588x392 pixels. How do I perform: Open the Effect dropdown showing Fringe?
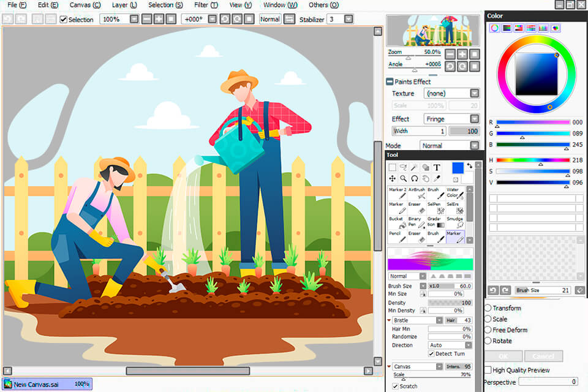(452, 119)
